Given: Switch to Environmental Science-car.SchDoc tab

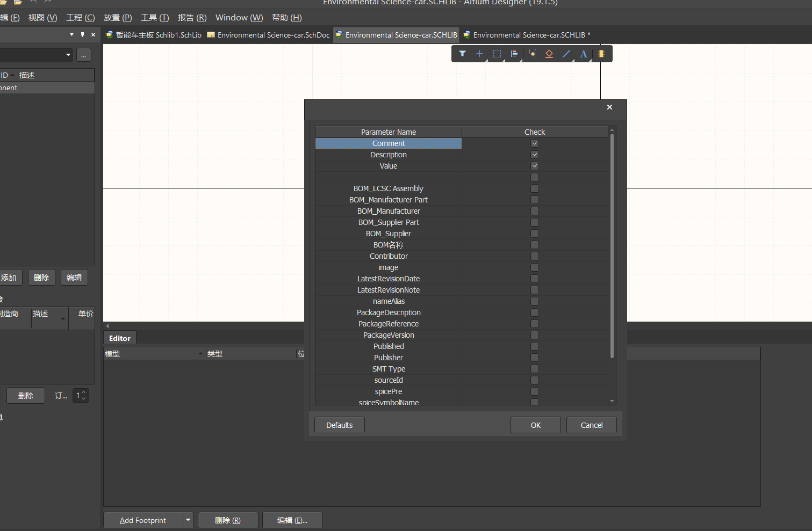Looking at the screenshot, I should [x=268, y=35].
